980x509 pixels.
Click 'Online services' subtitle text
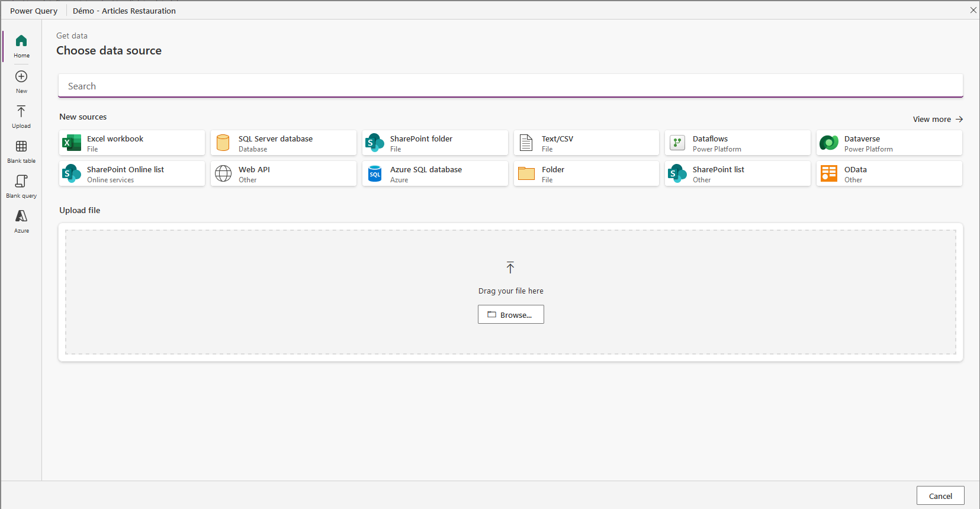coord(111,180)
